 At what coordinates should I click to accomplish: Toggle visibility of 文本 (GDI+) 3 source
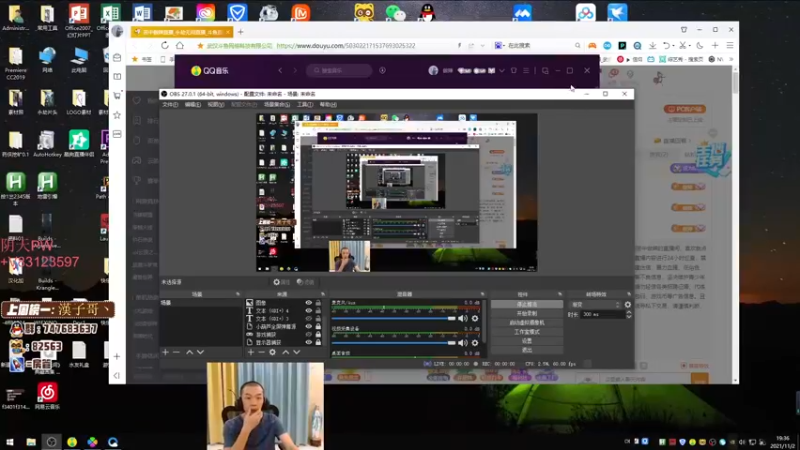pyautogui.click(x=309, y=318)
